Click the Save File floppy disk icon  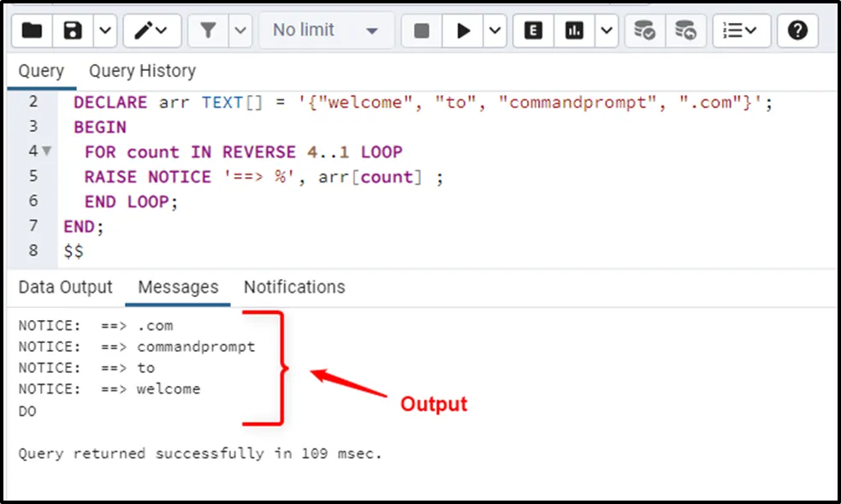pos(74,31)
